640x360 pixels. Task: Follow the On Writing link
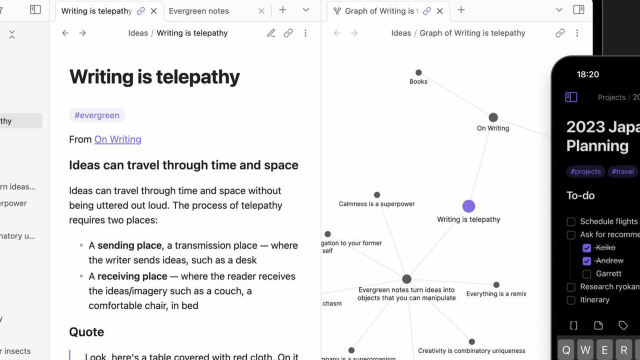pos(118,139)
